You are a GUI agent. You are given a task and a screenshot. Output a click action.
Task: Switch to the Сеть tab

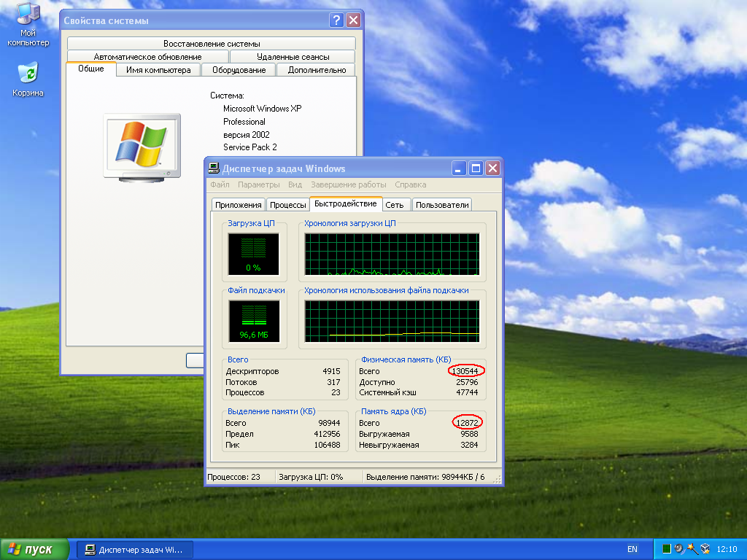coord(395,205)
